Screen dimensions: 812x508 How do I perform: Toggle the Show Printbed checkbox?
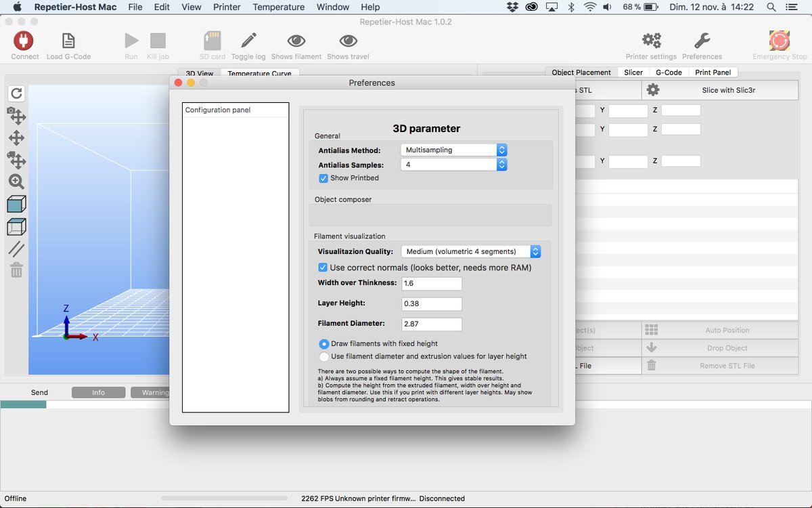[323, 178]
